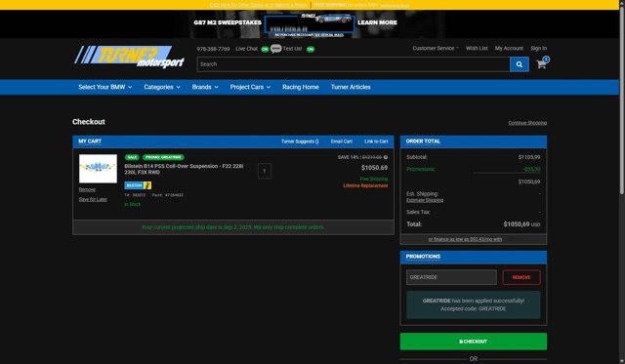Click the projected ship date notice
625x364 pixels.
pos(233,227)
